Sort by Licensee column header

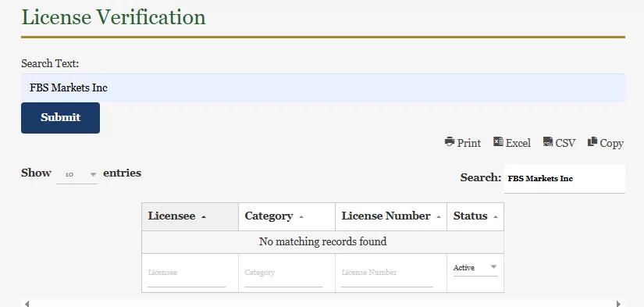(190, 216)
